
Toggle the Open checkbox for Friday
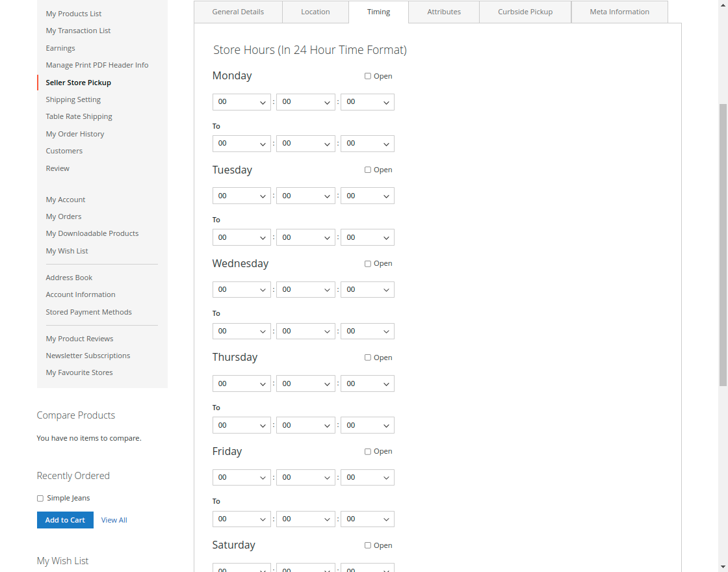367,451
